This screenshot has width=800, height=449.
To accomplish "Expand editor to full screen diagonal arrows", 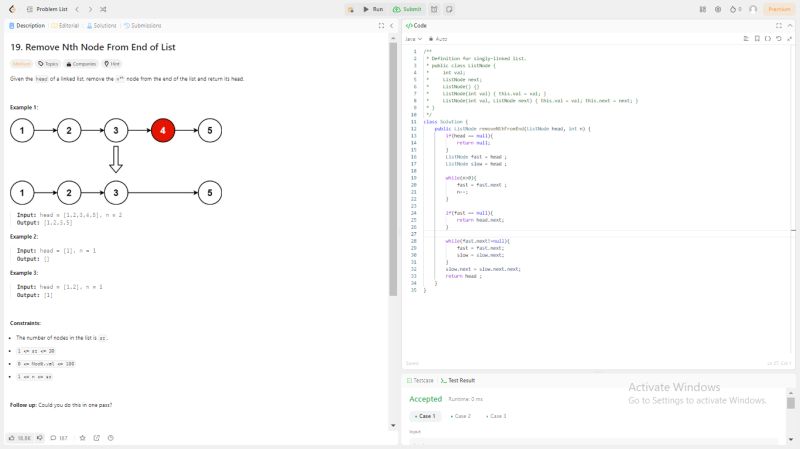I will 789,39.
